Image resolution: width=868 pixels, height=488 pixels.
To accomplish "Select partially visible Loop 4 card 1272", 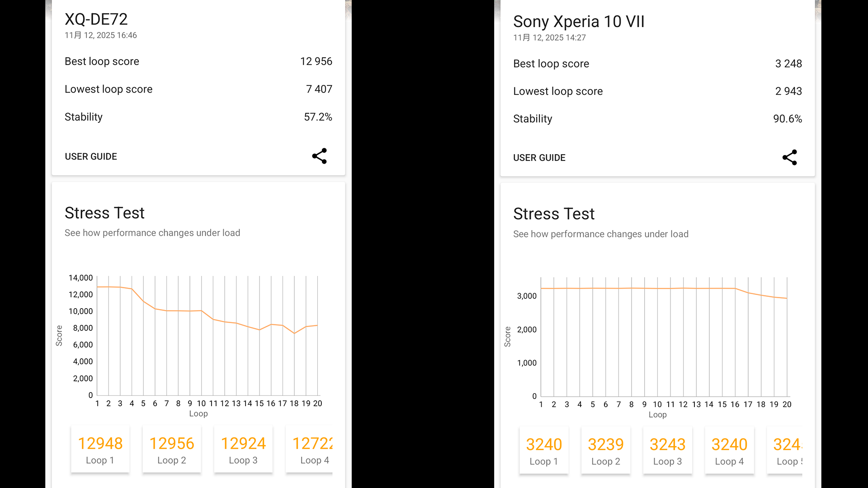I will coord(311,450).
